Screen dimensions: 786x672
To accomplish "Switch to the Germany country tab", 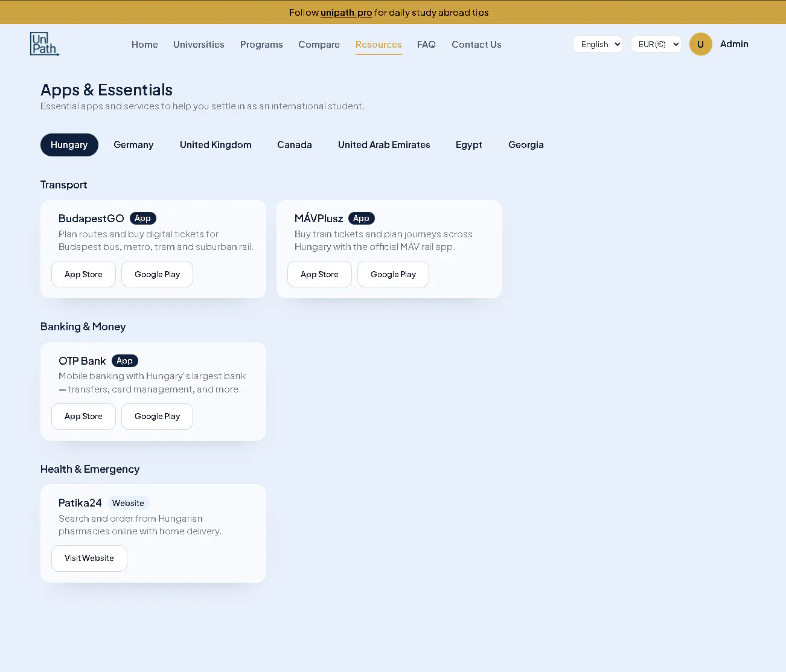I will click(133, 145).
